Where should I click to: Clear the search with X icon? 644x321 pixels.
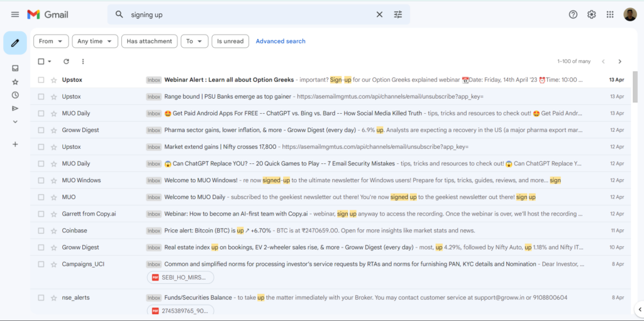(379, 14)
